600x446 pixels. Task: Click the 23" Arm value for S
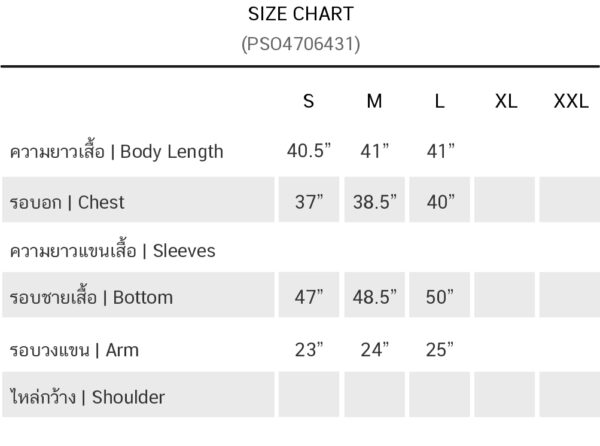[x=309, y=350]
